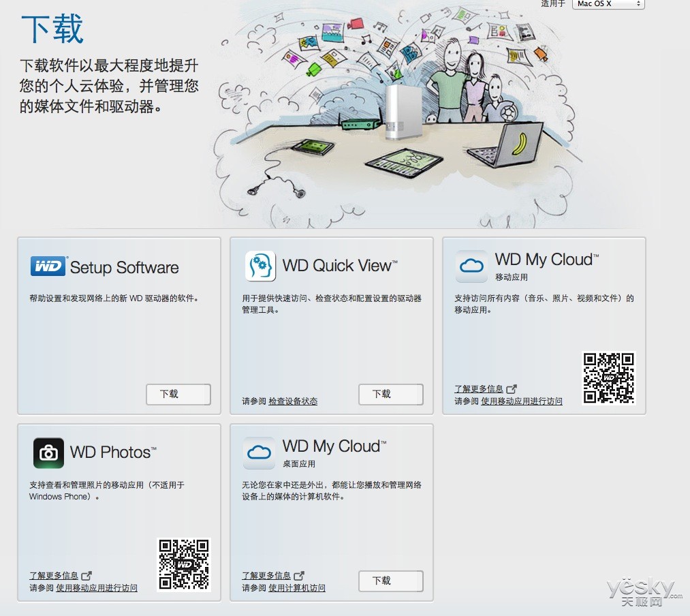Download WD My Cloud desktop app via 下载
The height and width of the screenshot is (616, 690).
tap(391, 581)
